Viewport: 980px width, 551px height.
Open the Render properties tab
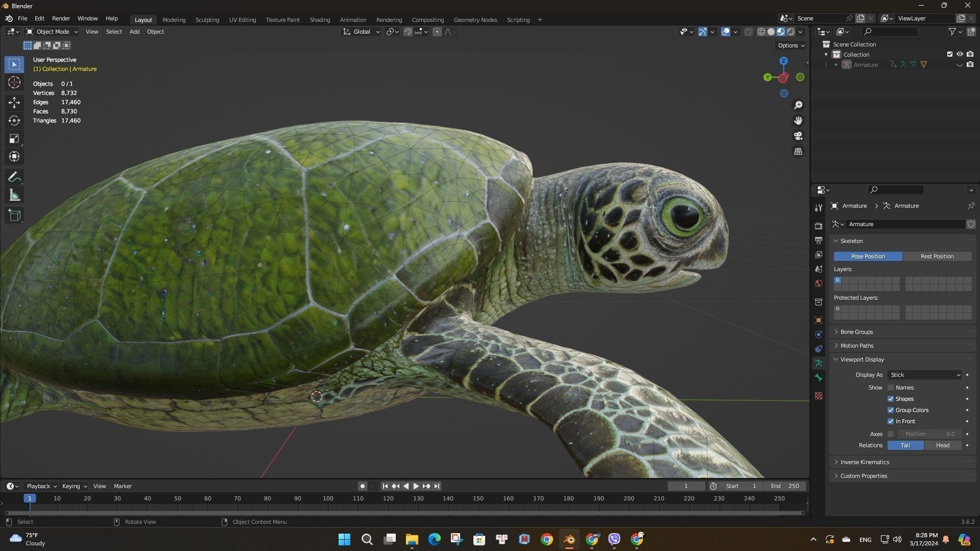[819, 226]
